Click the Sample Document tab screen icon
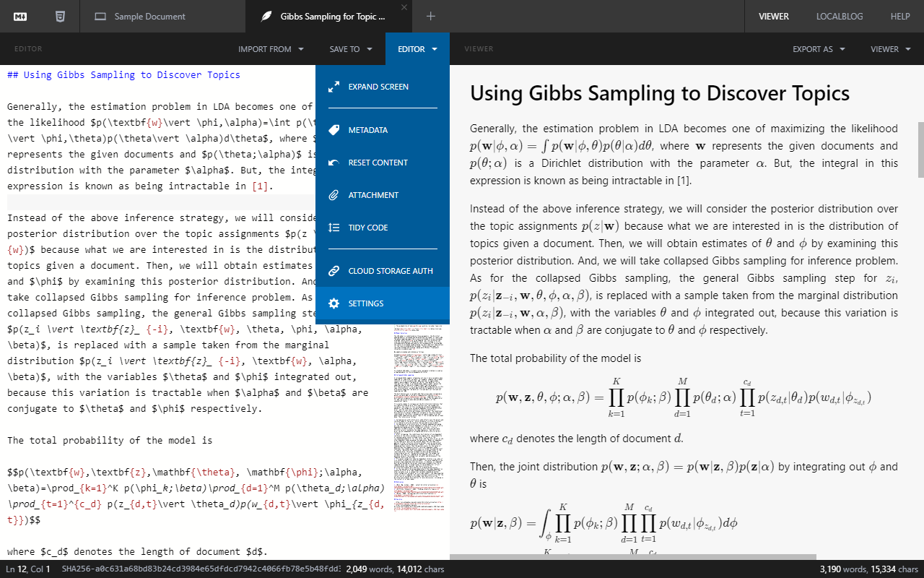 (100, 16)
